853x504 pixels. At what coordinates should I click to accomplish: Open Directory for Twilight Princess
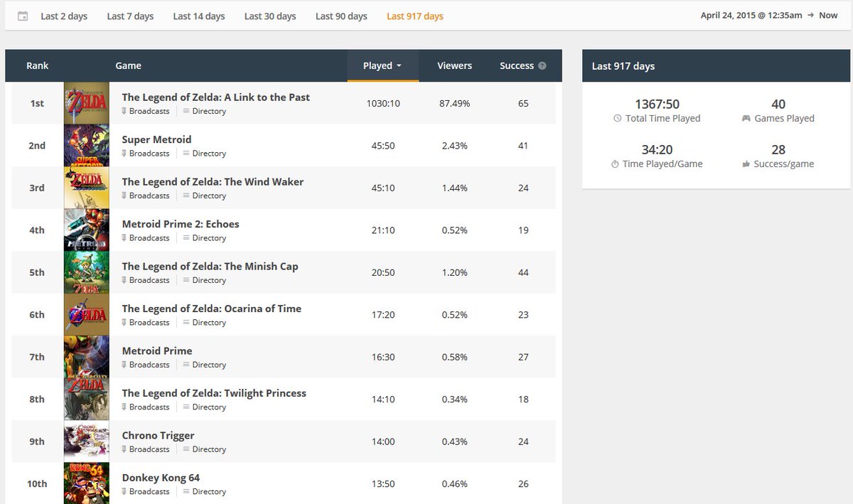point(204,407)
